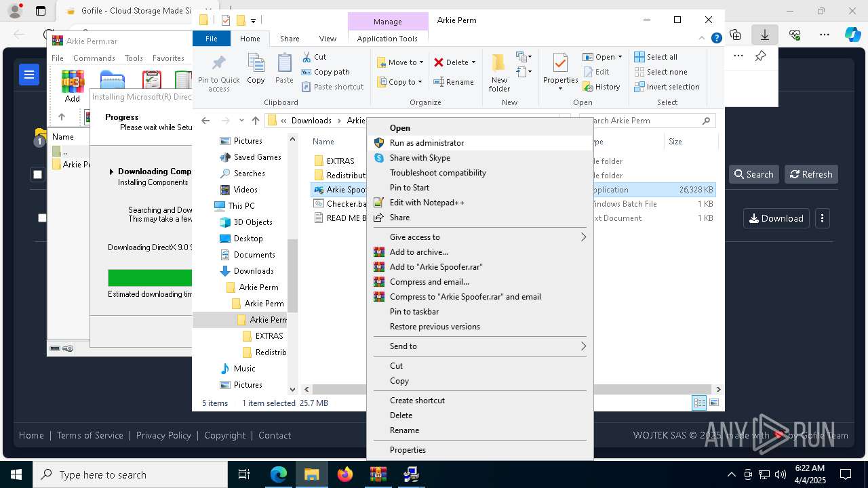Open the Delete dropdown arrow
The image size is (868, 488).
coord(473,62)
